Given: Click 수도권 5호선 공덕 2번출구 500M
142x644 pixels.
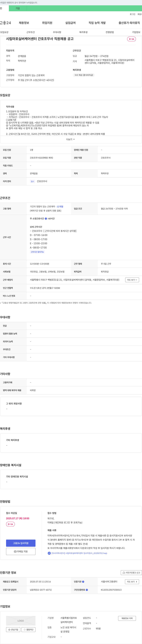Looking at the screenshot, I should coord(45,288).
